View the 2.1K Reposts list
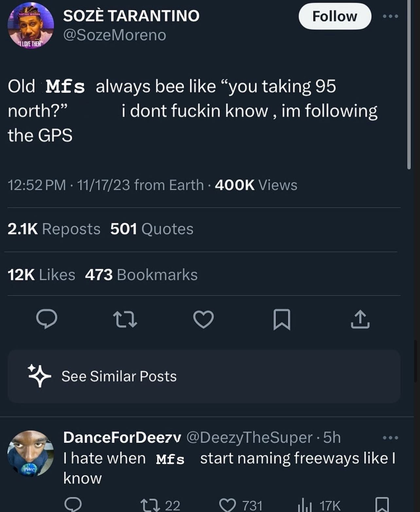The image size is (420, 512). tap(54, 229)
